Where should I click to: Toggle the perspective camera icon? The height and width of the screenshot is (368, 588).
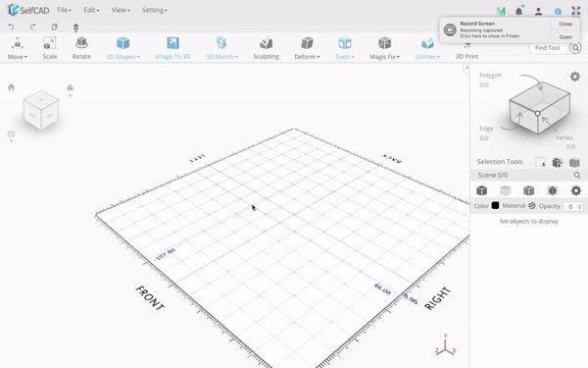(x=70, y=88)
